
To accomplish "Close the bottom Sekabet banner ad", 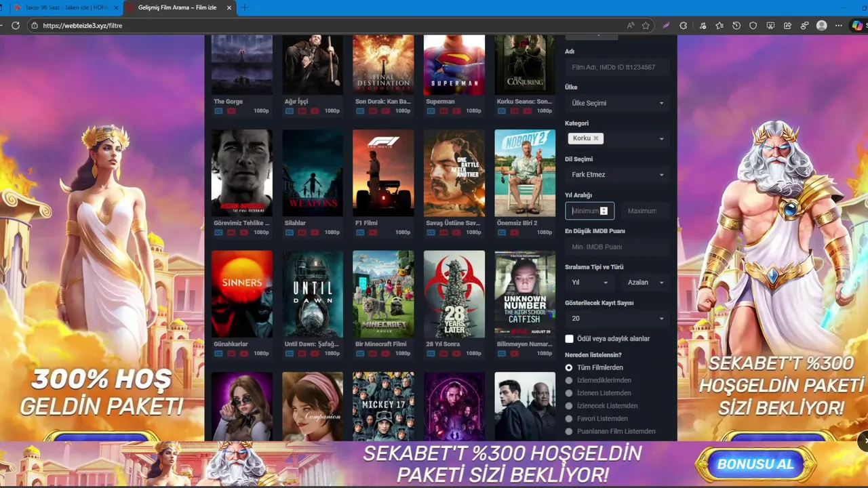I will (865, 441).
